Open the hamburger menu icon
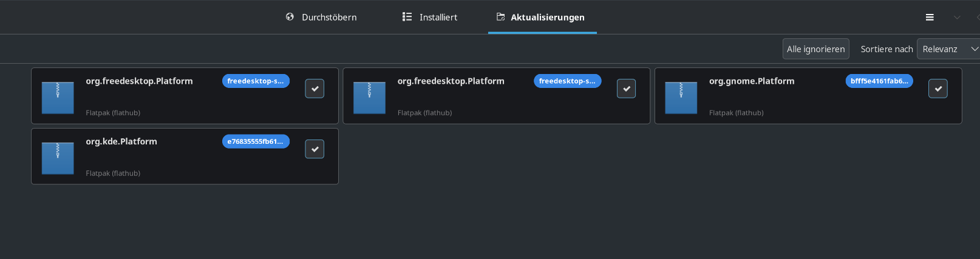 [930, 18]
